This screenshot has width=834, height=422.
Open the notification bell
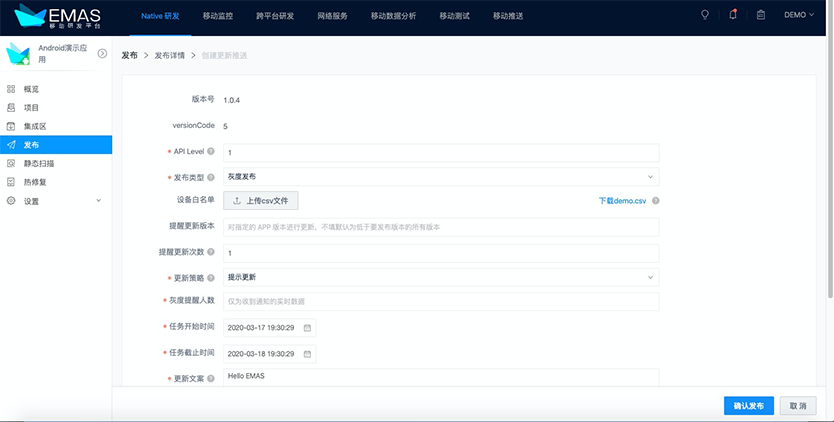click(x=733, y=15)
